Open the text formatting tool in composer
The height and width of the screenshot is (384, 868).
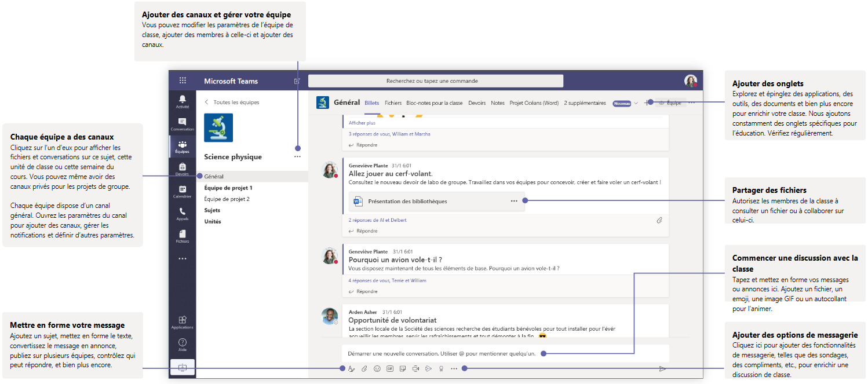click(x=351, y=368)
